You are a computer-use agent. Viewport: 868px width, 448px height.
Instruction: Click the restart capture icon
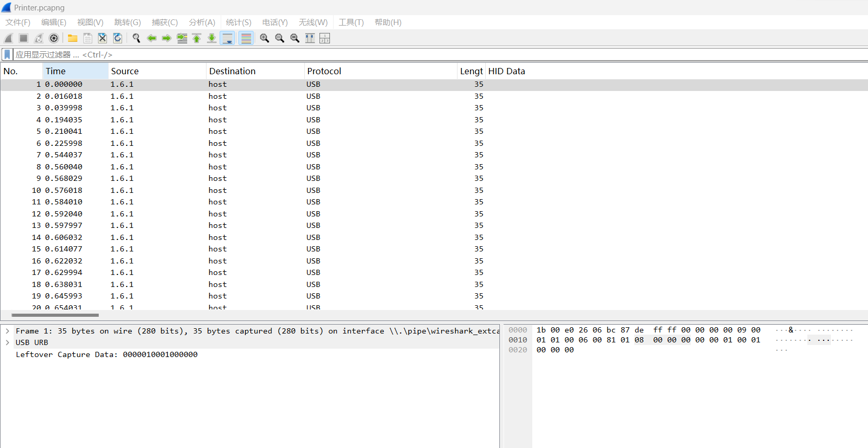tap(39, 38)
